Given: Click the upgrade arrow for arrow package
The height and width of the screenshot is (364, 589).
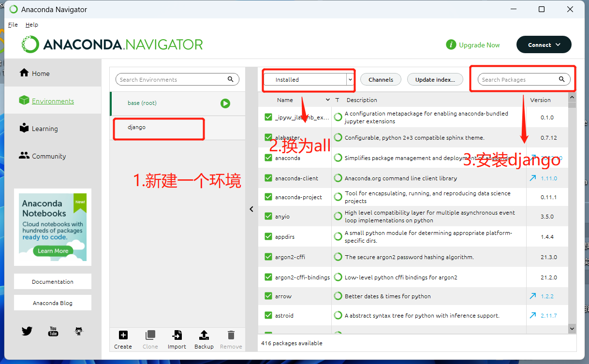Looking at the screenshot, I should [533, 296].
